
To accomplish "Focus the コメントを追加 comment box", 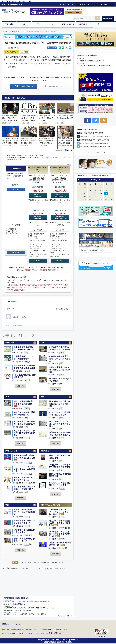I will tap(41, 317).
